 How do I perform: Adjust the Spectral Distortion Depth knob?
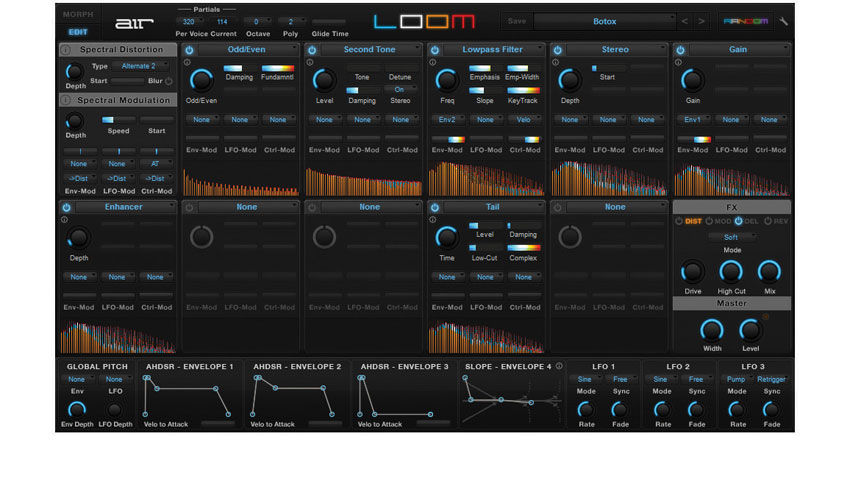pyautogui.click(x=74, y=72)
